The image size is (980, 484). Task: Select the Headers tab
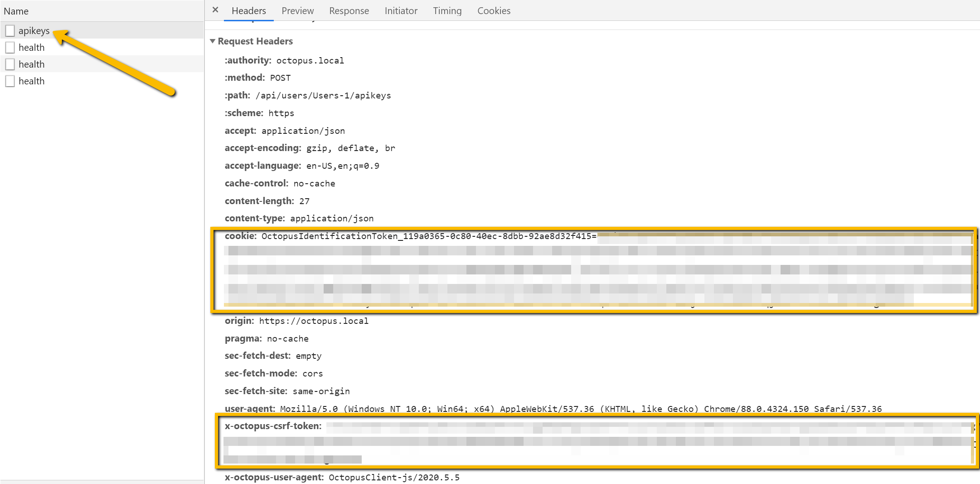(248, 10)
